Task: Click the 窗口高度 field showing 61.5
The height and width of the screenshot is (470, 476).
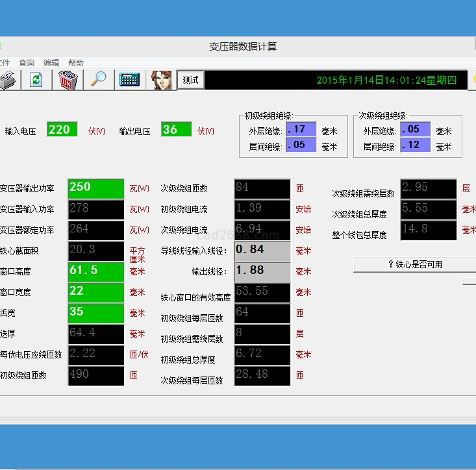Action: [x=95, y=271]
